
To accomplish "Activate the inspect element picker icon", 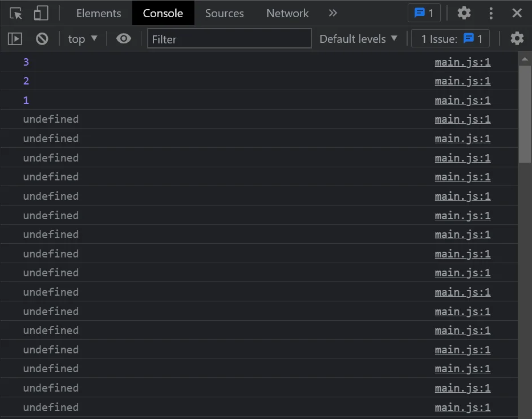I will (16, 13).
